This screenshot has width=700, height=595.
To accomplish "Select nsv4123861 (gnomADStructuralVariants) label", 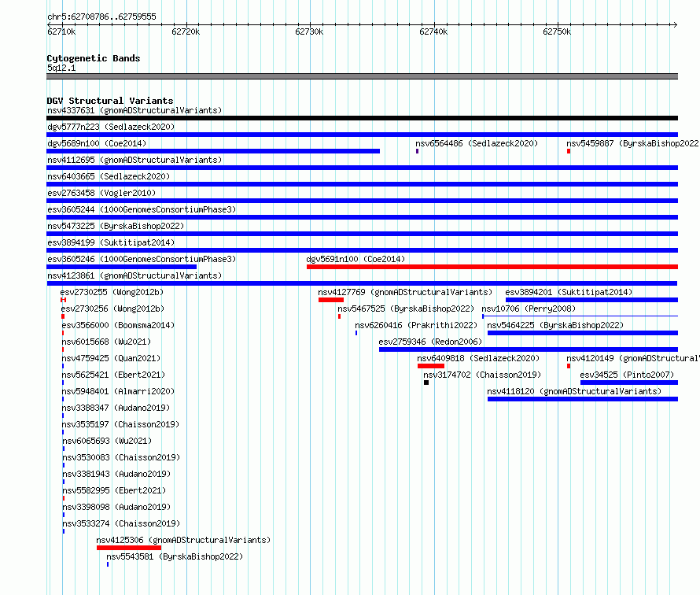I will click(x=134, y=275).
